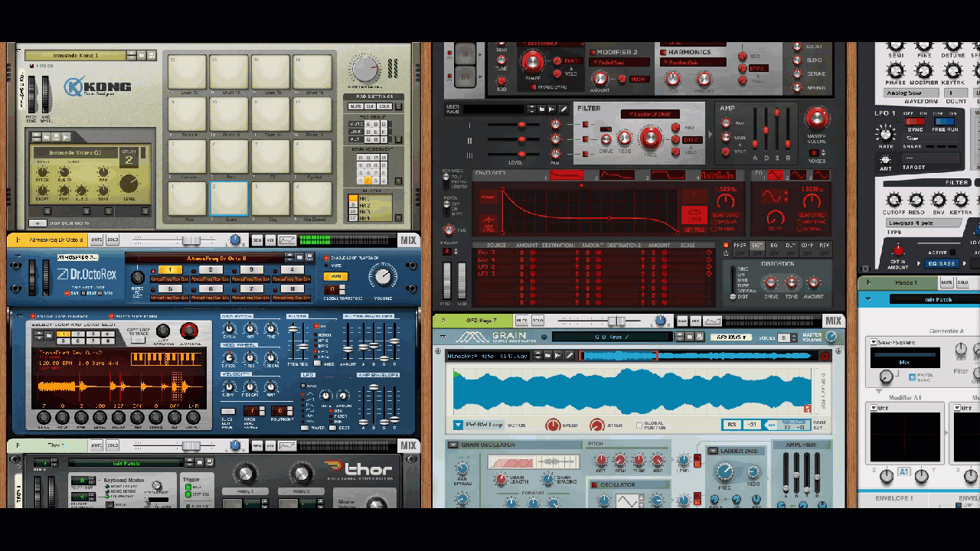
Task: Save the Kong patch with disk icon
Action: [x=152, y=55]
